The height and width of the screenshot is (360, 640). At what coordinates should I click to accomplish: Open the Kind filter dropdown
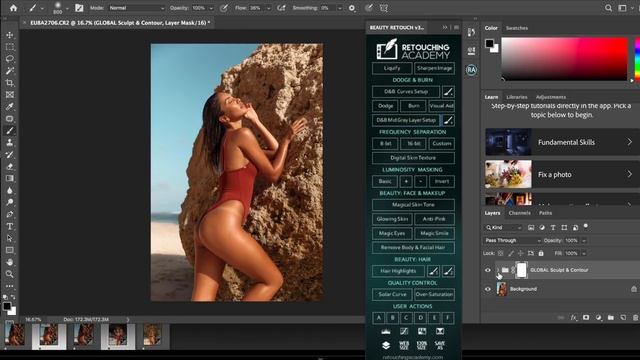(x=504, y=227)
